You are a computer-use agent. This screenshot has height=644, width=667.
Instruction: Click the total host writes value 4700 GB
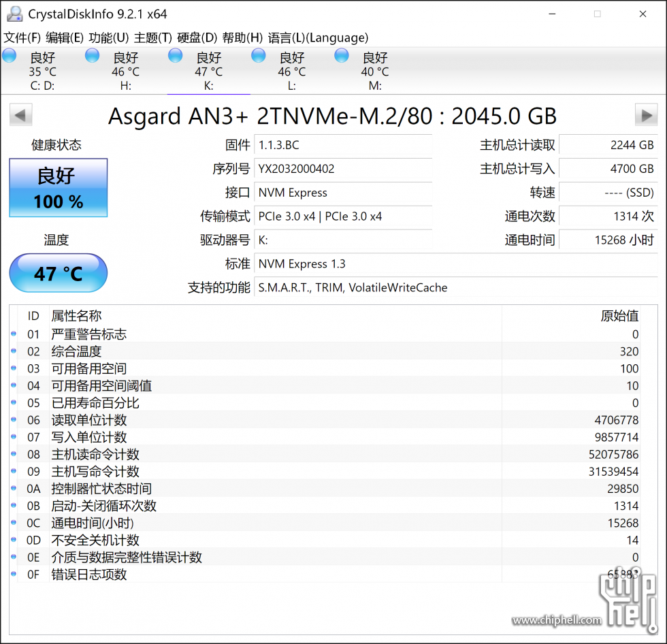point(608,169)
